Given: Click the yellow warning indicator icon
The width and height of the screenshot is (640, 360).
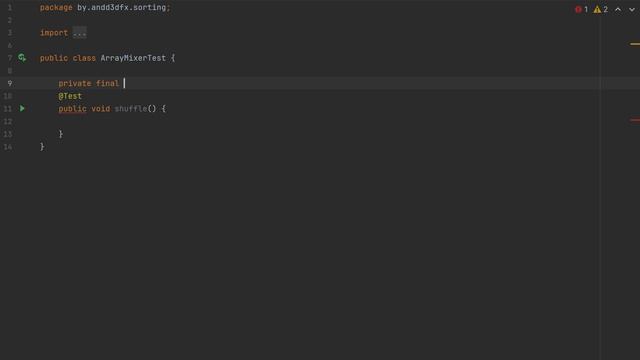Looking at the screenshot, I should [597, 9].
